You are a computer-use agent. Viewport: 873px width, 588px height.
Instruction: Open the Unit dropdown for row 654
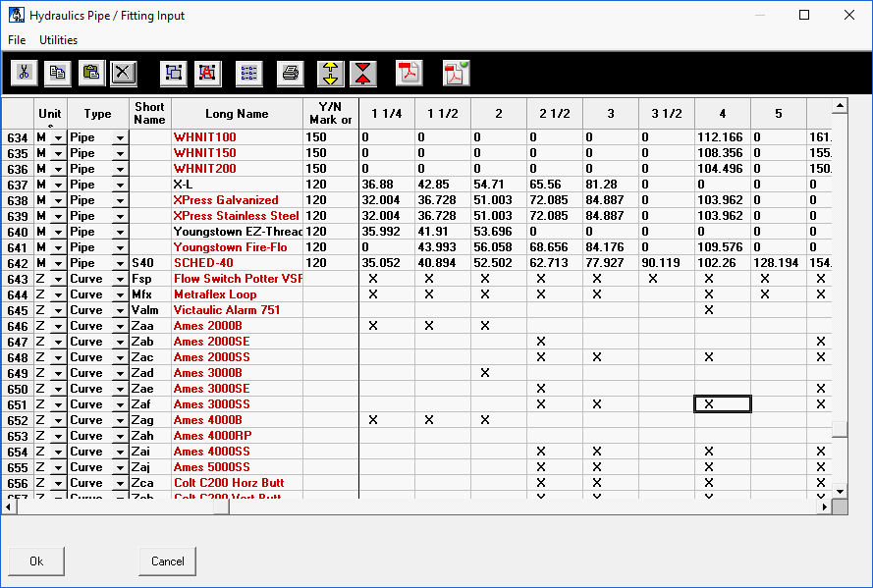pos(59,452)
